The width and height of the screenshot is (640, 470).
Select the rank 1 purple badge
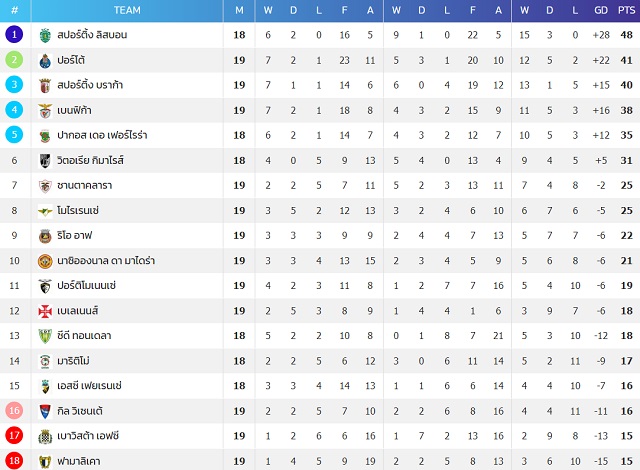(14, 34)
